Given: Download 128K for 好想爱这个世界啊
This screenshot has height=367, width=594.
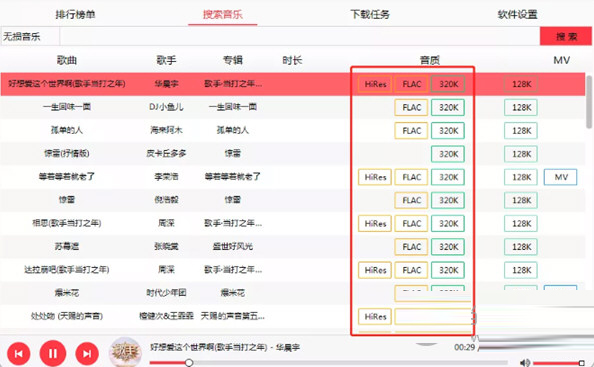Looking at the screenshot, I should tap(521, 84).
